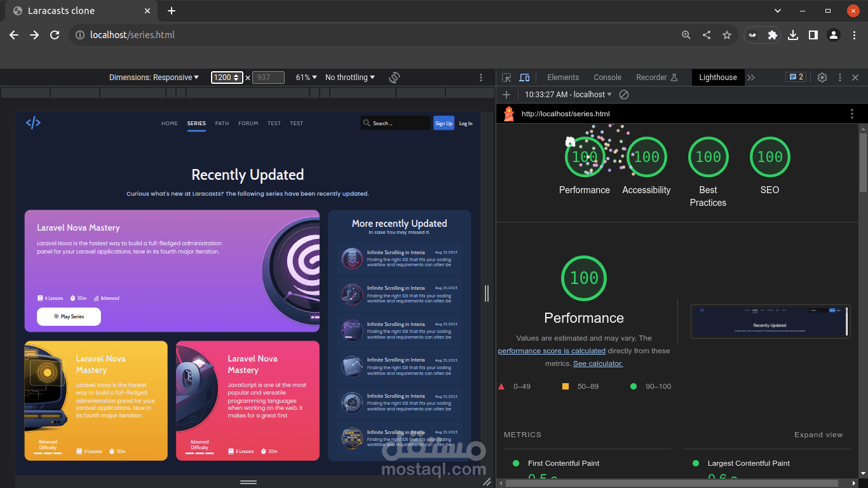Viewport: 868px width, 488px height.
Task: Open Chrome's three-dot main menu
Action: [854, 35]
